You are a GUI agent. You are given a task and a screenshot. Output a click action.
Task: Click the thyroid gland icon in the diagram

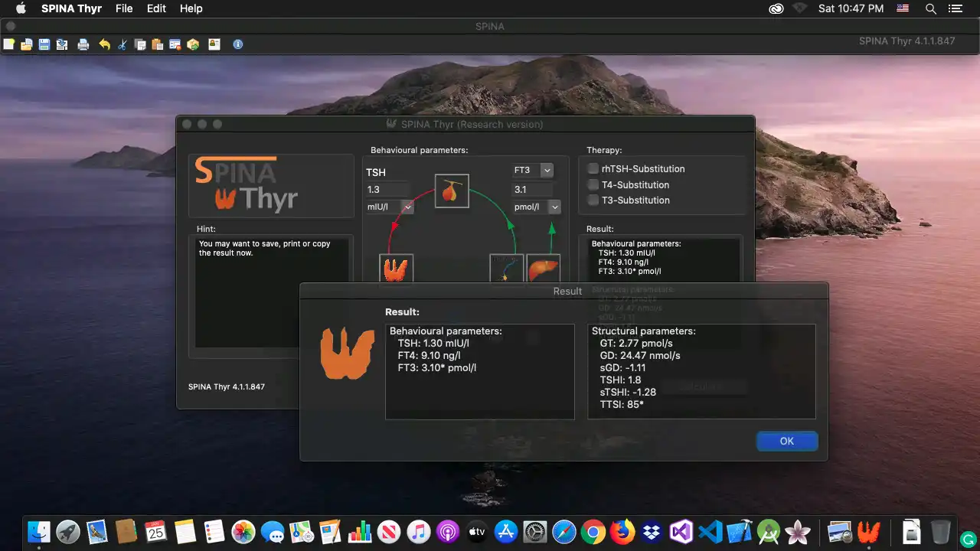(x=396, y=268)
